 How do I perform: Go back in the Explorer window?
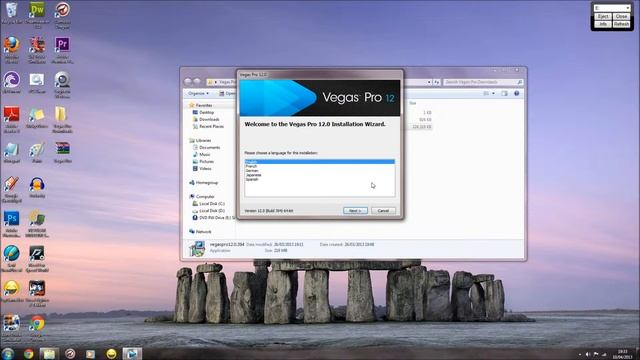[188, 82]
